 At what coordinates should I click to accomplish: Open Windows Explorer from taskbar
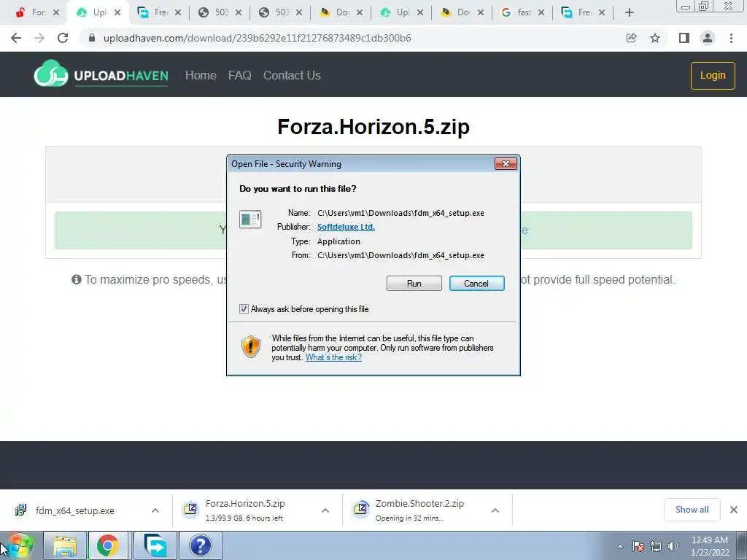pyautogui.click(x=65, y=545)
